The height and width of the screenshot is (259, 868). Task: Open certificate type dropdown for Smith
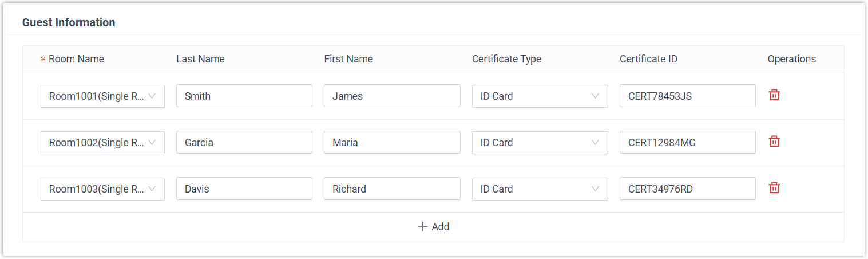540,96
